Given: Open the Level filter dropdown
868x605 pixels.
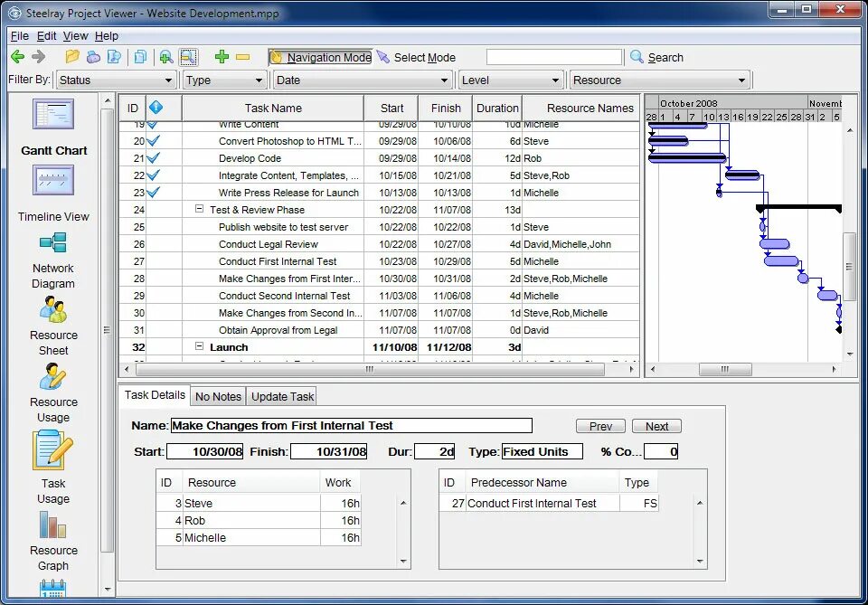Looking at the screenshot, I should click(511, 80).
